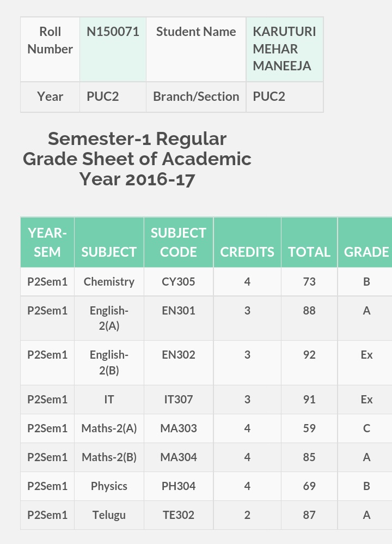Viewport: 392px width, 544px height.
Task: Click the Branch/Section label cell
Action: click(196, 97)
